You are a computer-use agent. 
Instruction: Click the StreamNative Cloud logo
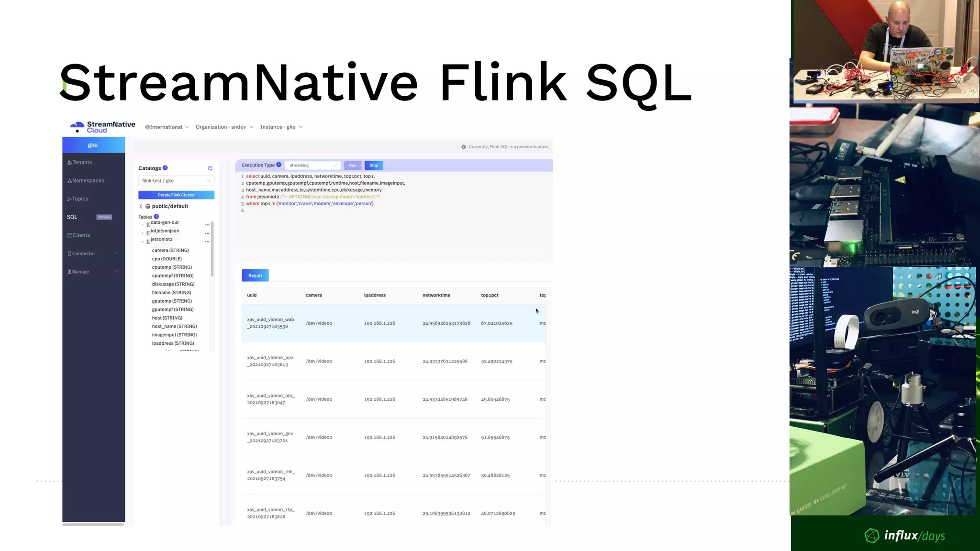pyautogui.click(x=102, y=127)
